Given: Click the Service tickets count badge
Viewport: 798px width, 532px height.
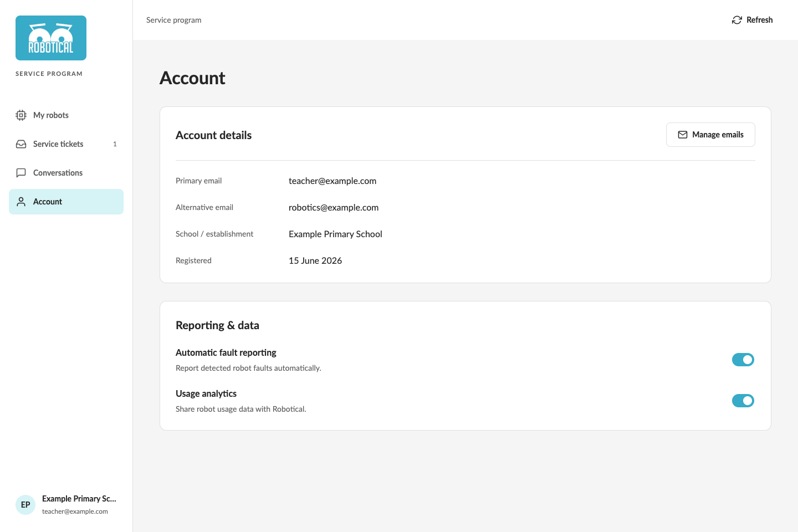Looking at the screenshot, I should pyautogui.click(x=115, y=144).
